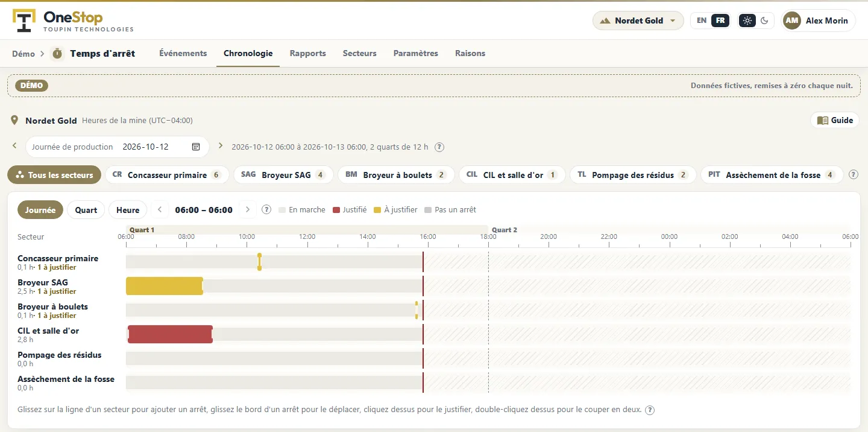The image size is (868, 432).
Task: Filter by Concasseur primaire sector chip
Action: click(167, 175)
